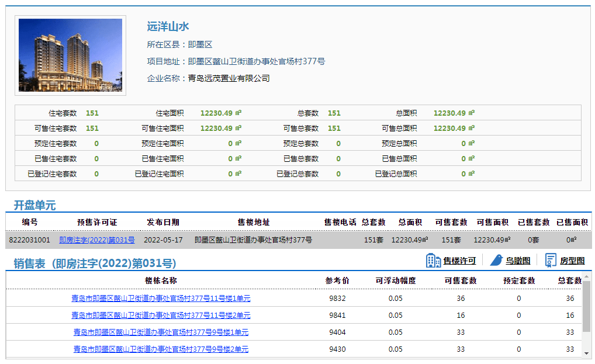Click the 售楼地址 column header
Viewport: 595px width, 364px height.
point(254,222)
